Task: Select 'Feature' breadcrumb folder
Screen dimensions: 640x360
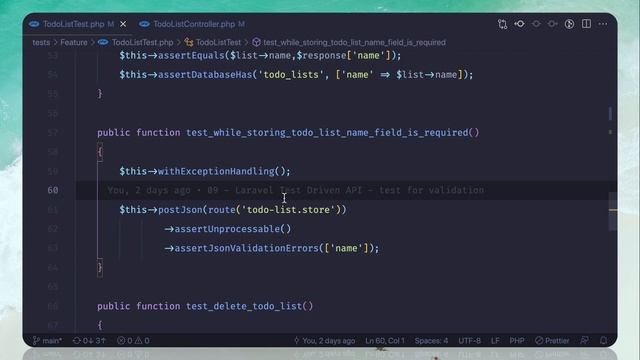Action: pyautogui.click(x=74, y=42)
